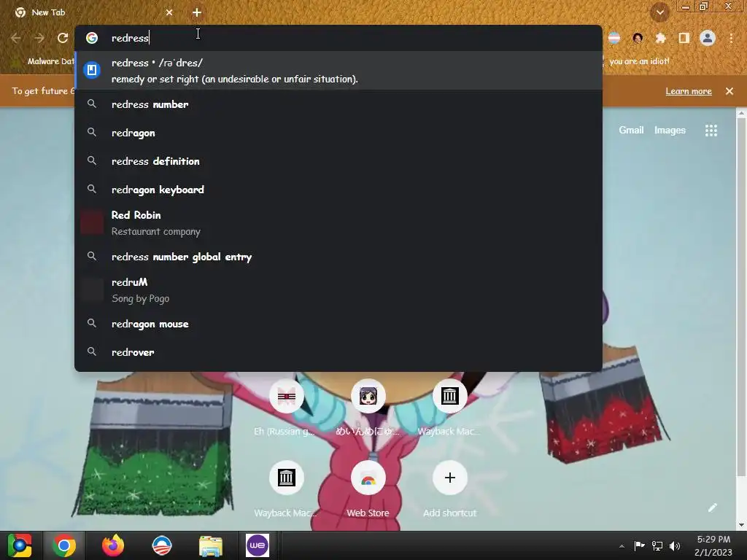Click the browser forward arrow

pyautogui.click(x=39, y=38)
